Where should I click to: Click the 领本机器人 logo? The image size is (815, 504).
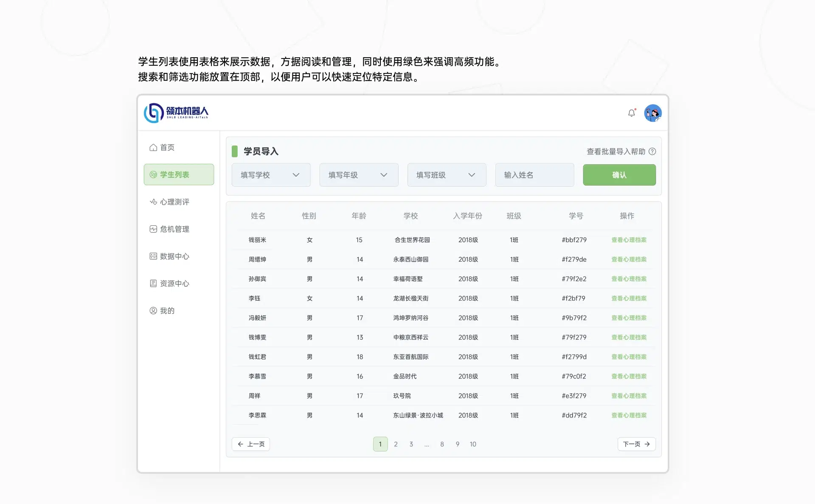pyautogui.click(x=176, y=113)
